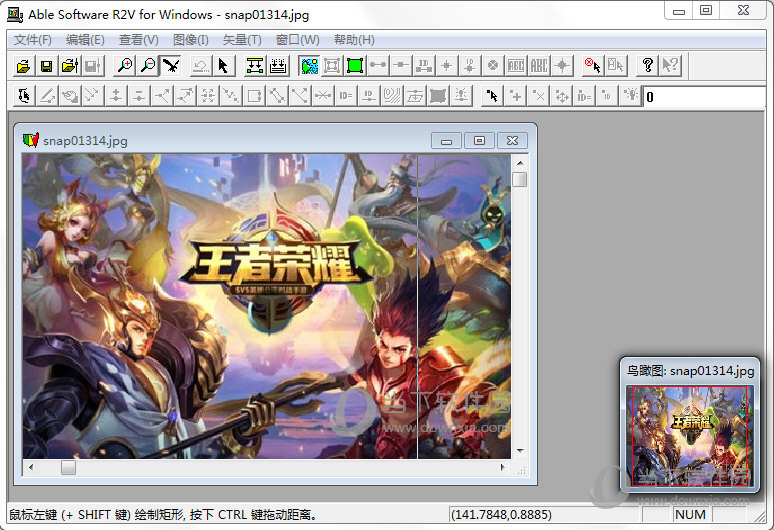
Task: Select the zoom out magnifier tool
Action: tap(148, 66)
